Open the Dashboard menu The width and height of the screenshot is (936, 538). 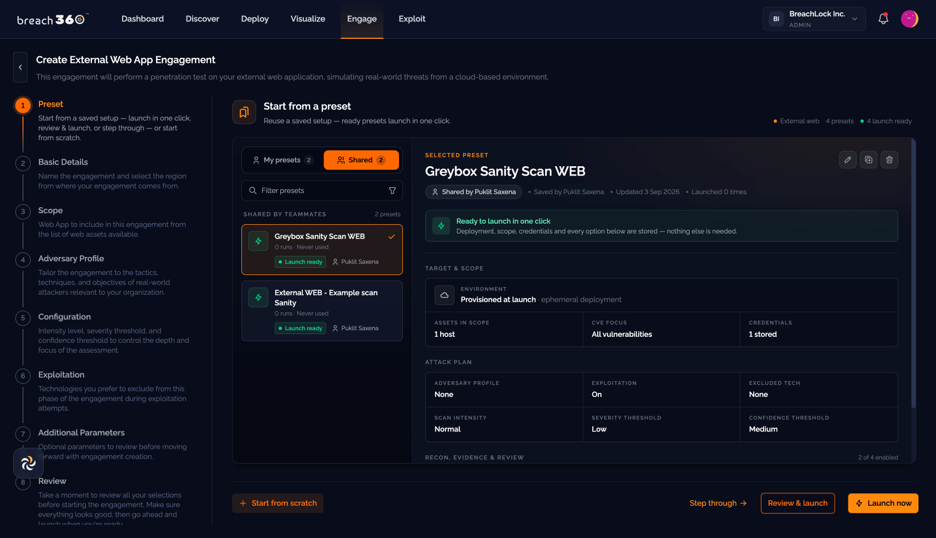[x=142, y=19]
